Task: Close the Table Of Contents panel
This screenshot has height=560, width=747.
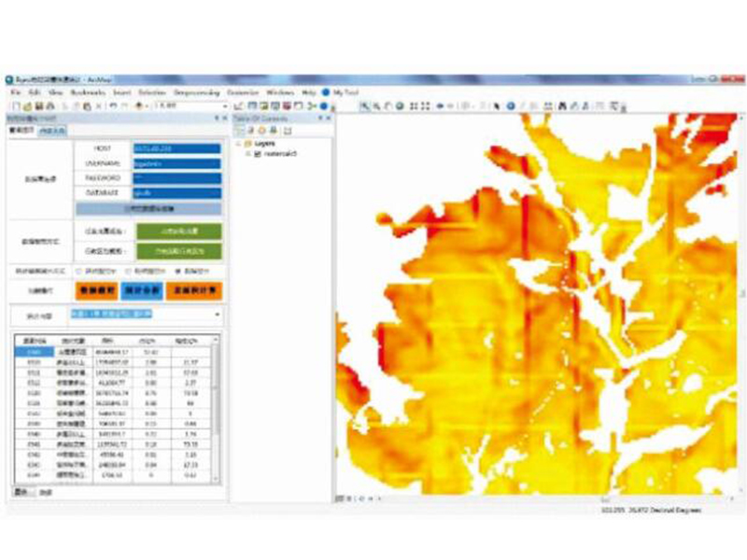Action: click(x=329, y=119)
